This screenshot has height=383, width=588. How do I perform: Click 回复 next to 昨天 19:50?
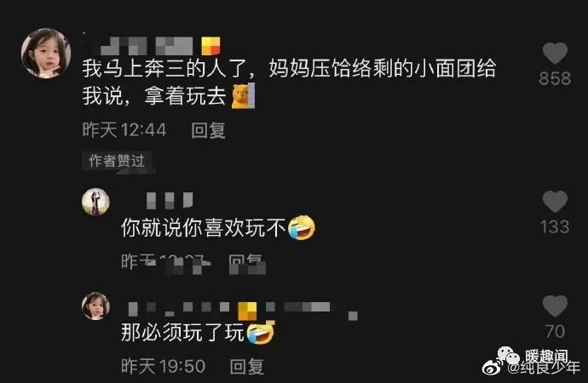coord(247,366)
